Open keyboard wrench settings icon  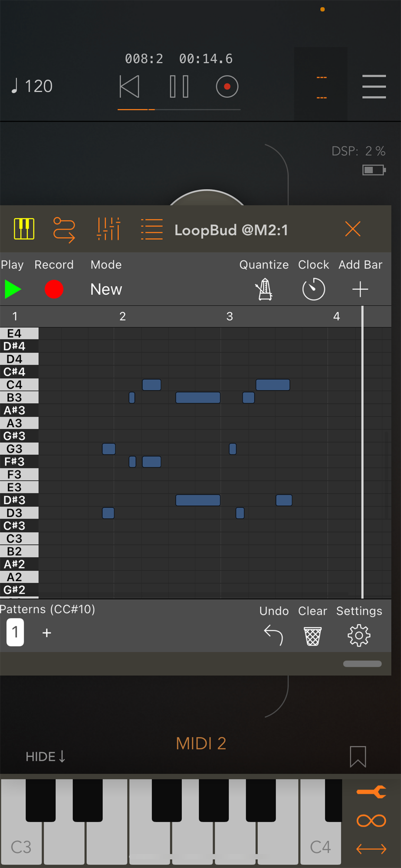pyautogui.click(x=371, y=792)
